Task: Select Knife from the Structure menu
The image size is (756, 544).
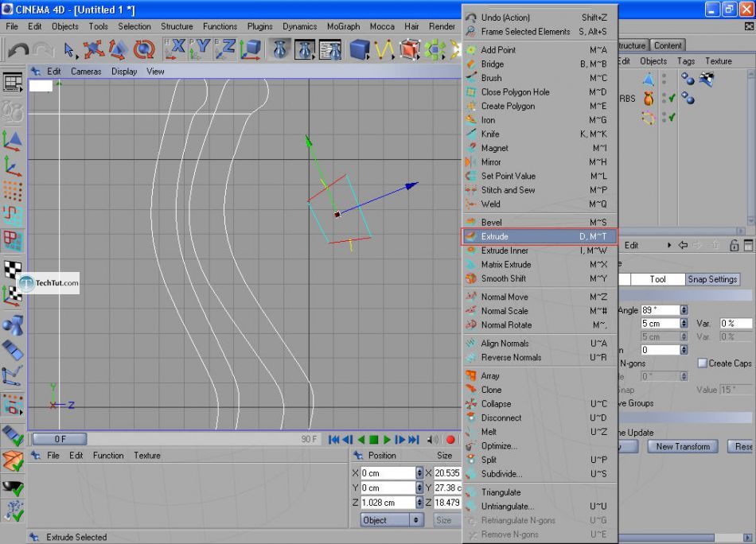Action: pos(539,134)
